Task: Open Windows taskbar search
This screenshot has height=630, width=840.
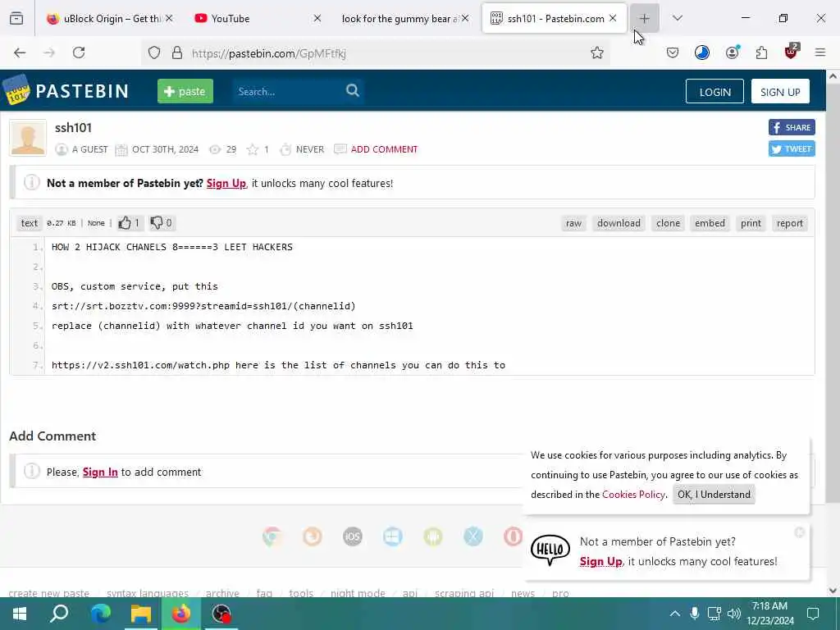Action: tap(59, 614)
